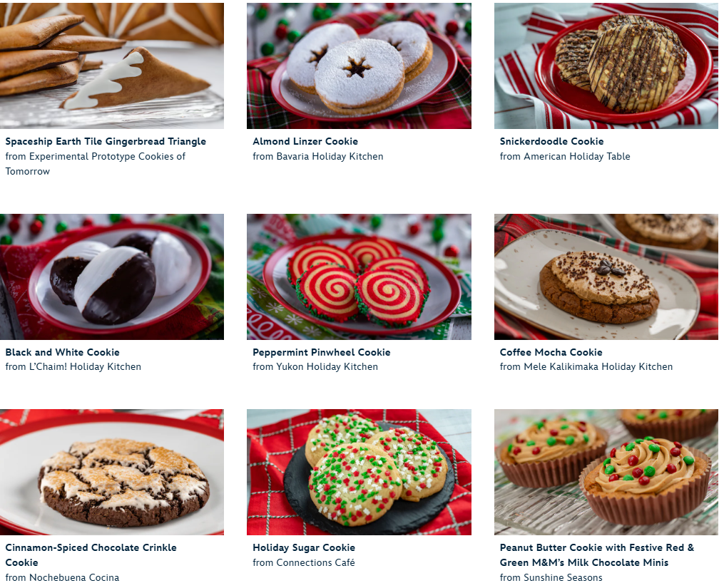
Task: Click the Peanut Butter Cookie M&M's image
Action: 606,472
